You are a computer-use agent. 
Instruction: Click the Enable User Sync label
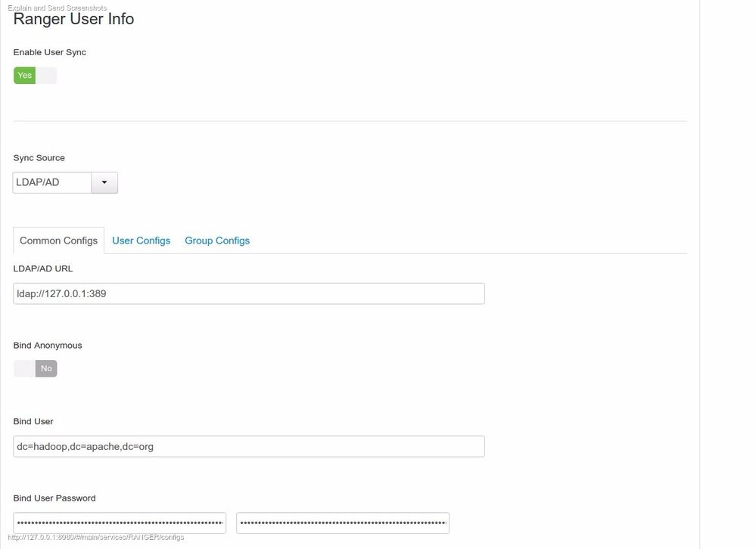click(50, 52)
